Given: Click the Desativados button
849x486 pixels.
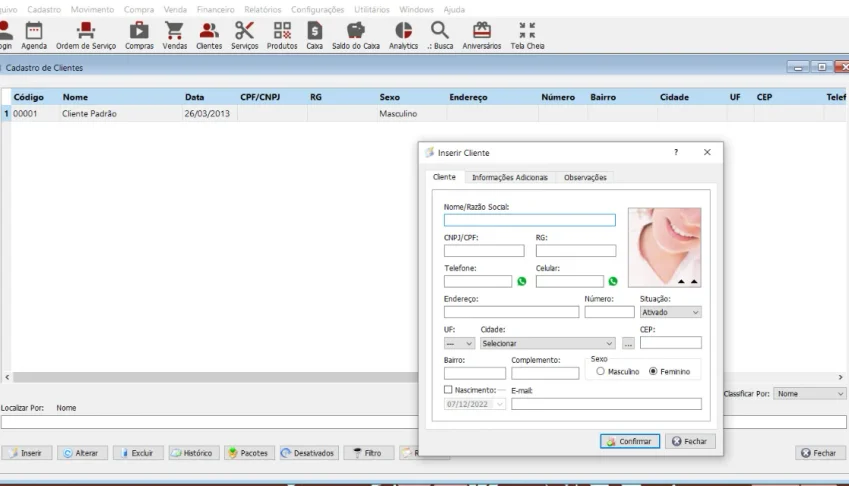Looking at the screenshot, I should click(x=309, y=453).
